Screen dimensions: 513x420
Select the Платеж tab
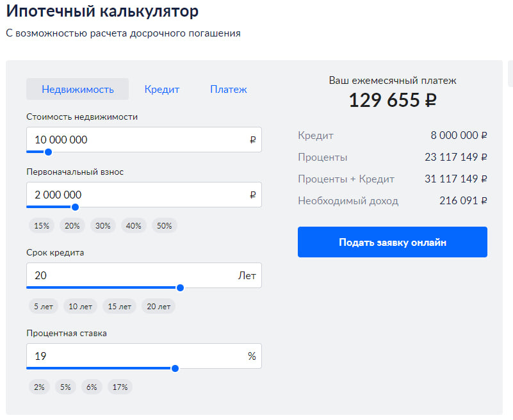(x=229, y=90)
